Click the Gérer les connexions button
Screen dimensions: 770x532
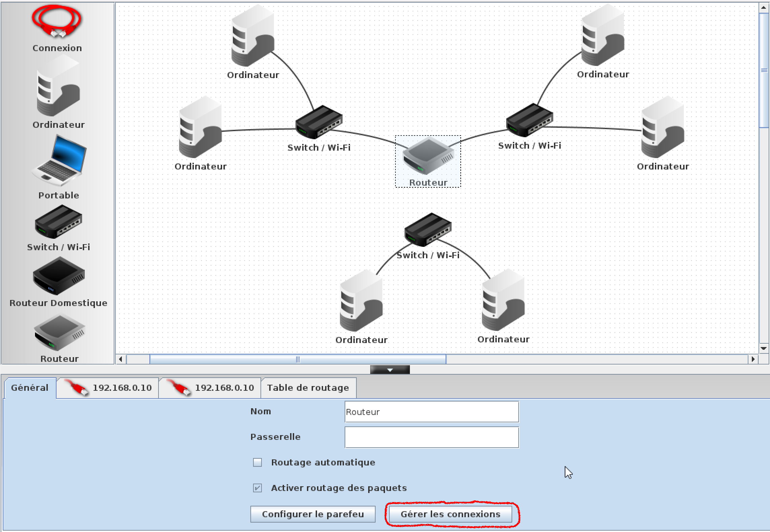450,514
